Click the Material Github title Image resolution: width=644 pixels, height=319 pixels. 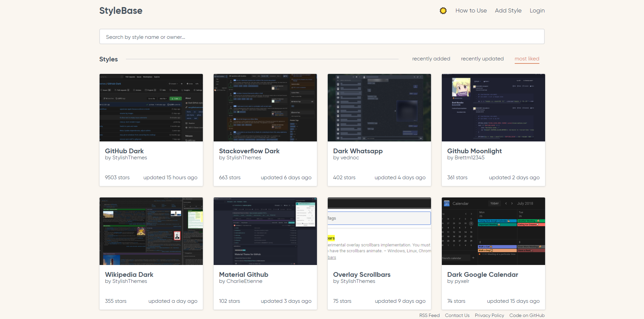click(x=243, y=274)
